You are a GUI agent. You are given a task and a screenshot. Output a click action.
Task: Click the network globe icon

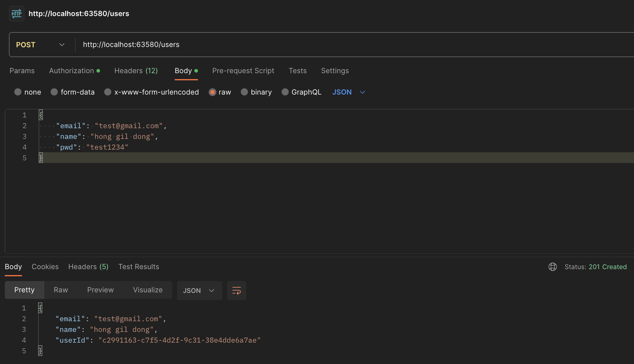coord(552,267)
